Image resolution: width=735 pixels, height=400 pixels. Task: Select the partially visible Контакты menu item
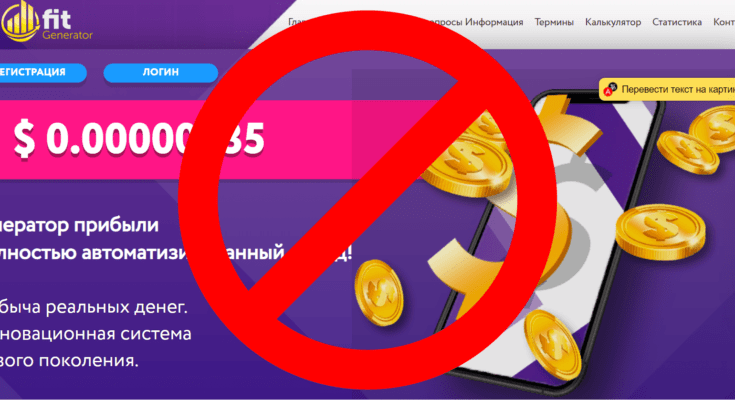coord(724,22)
